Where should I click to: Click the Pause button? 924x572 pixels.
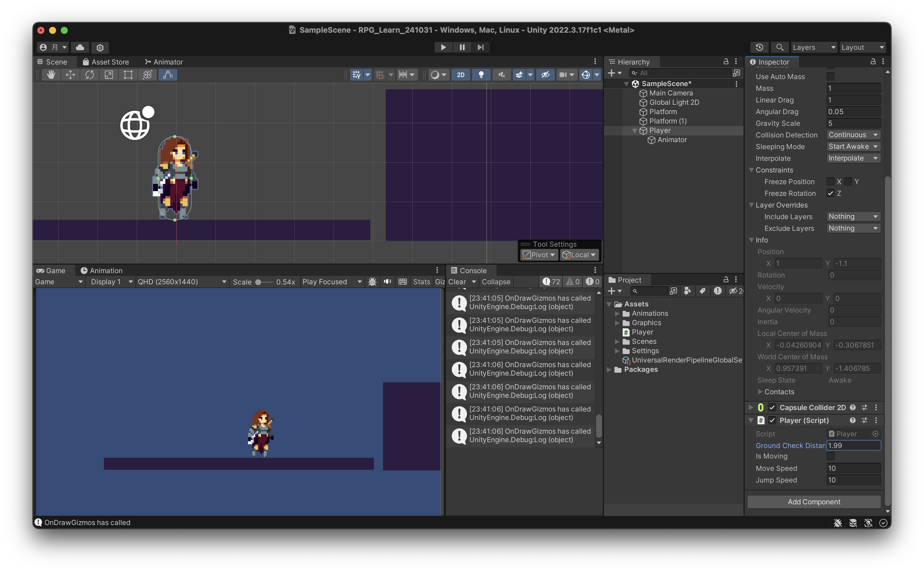[462, 47]
